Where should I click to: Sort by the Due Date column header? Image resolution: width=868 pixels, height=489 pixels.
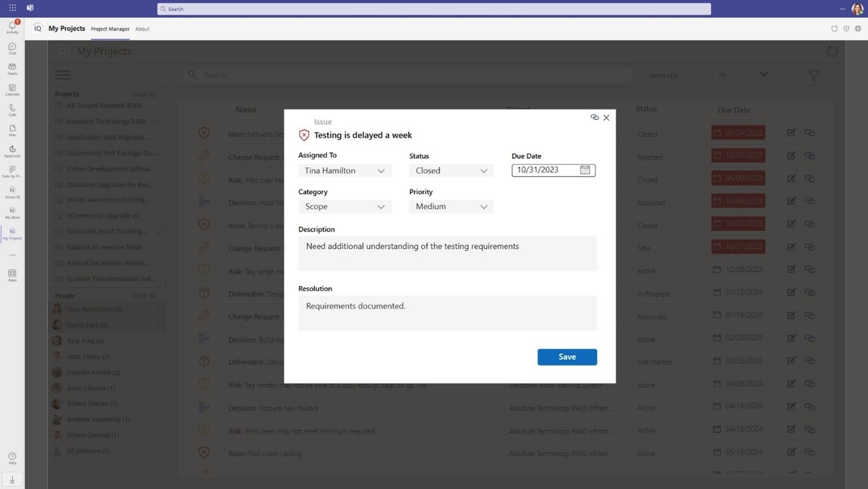(x=733, y=110)
